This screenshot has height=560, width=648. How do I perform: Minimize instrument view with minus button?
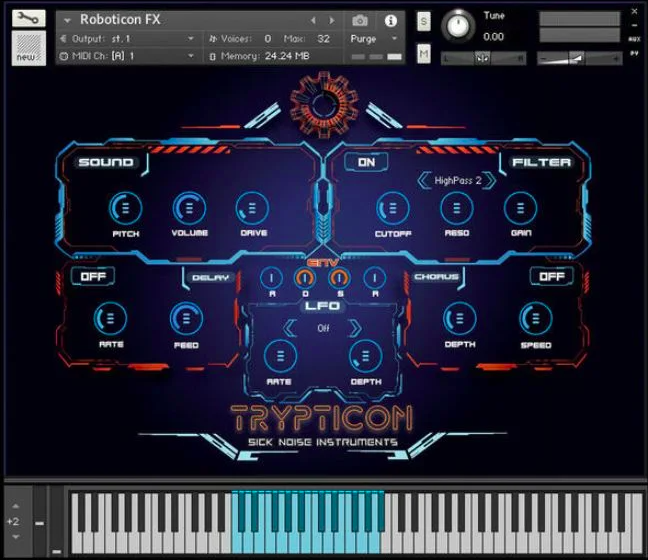[634, 26]
